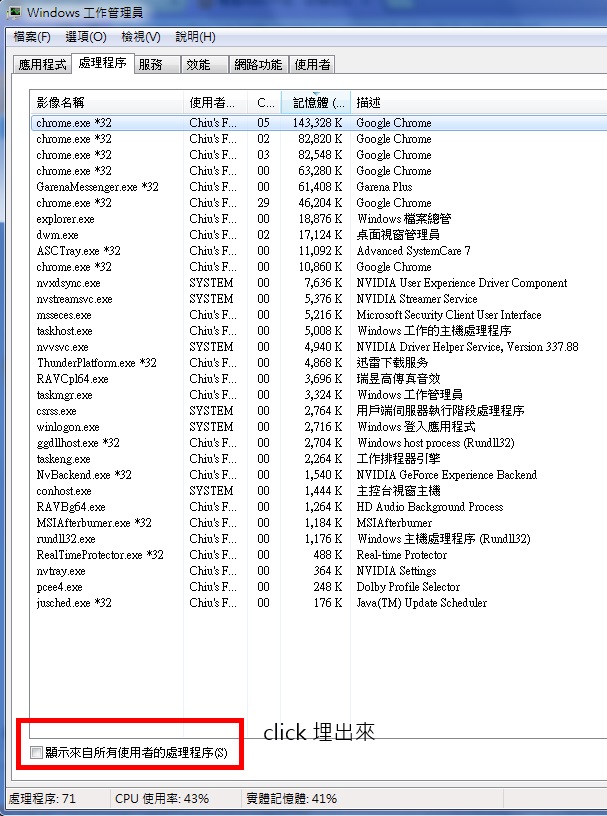Image resolution: width=607 pixels, height=816 pixels.
Task: Sort by 記憶體 column header
Action: [315, 103]
